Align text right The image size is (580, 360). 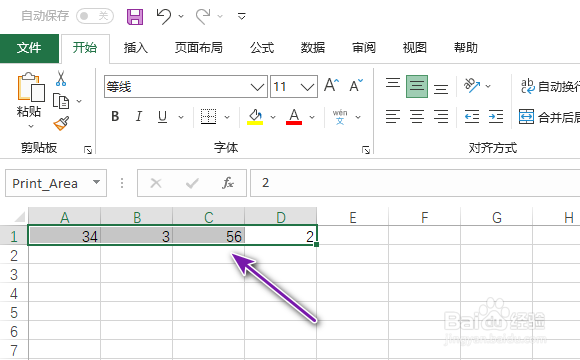(441, 117)
